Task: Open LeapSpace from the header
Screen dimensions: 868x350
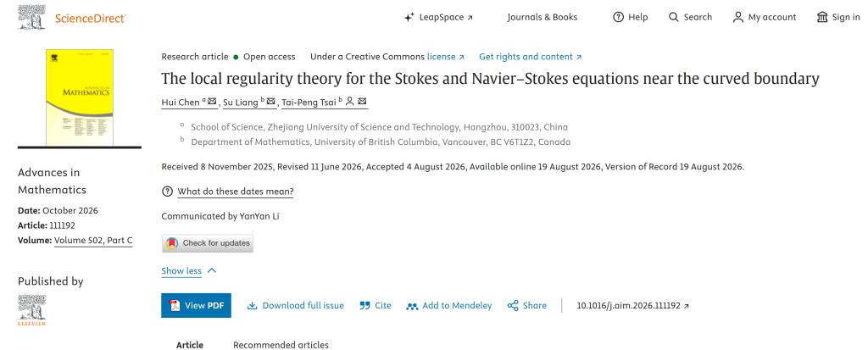Action: tap(438, 17)
